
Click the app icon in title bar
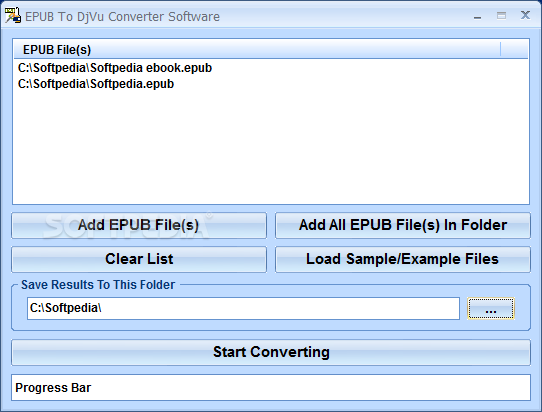12,16
